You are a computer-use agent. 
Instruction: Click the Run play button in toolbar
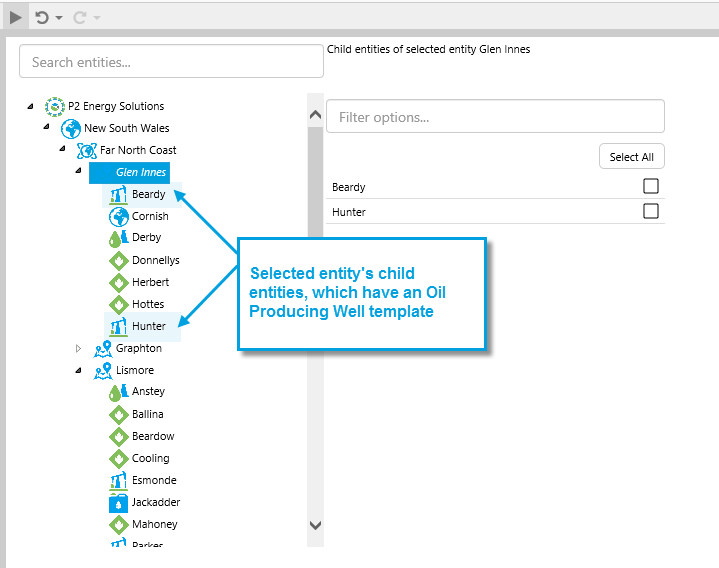pyautogui.click(x=15, y=17)
